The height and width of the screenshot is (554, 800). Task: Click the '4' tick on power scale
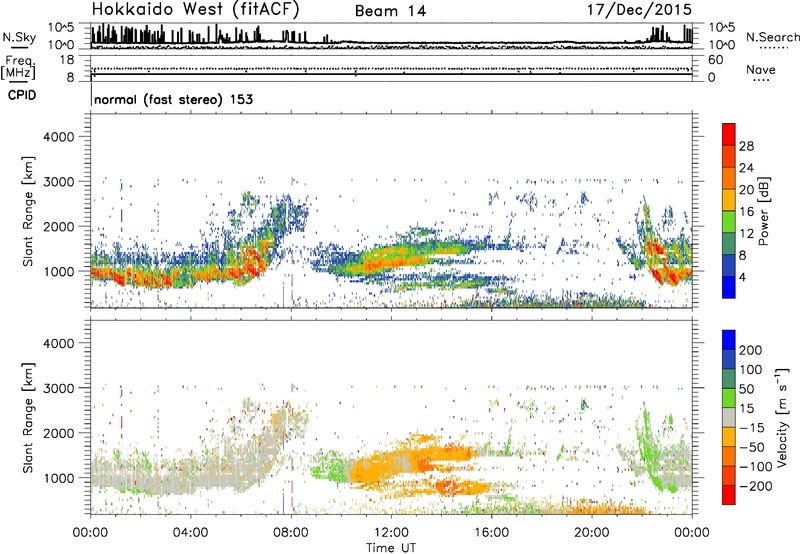(x=742, y=277)
